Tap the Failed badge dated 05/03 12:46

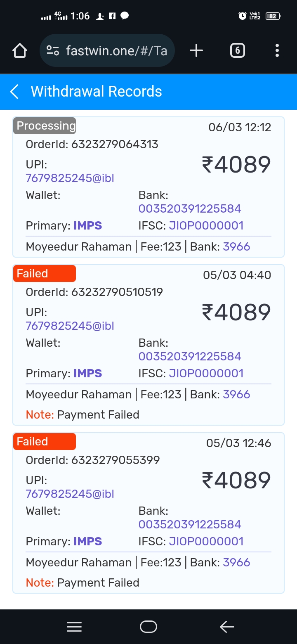[45, 442]
